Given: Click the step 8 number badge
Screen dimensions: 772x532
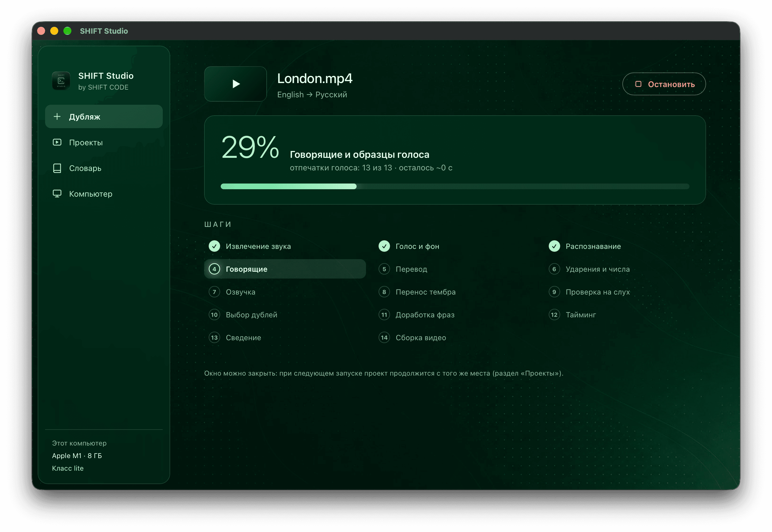Looking at the screenshot, I should tap(384, 292).
